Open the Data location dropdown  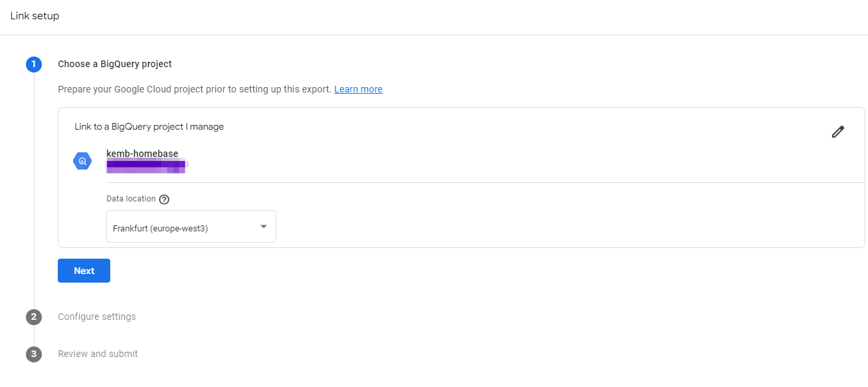(191, 227)
